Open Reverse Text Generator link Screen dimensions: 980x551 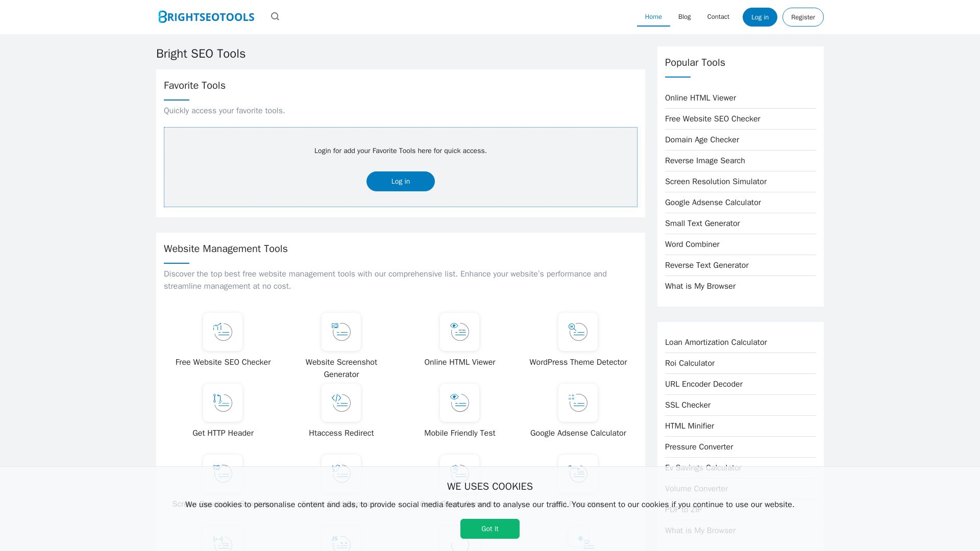[x=706, y=265]
